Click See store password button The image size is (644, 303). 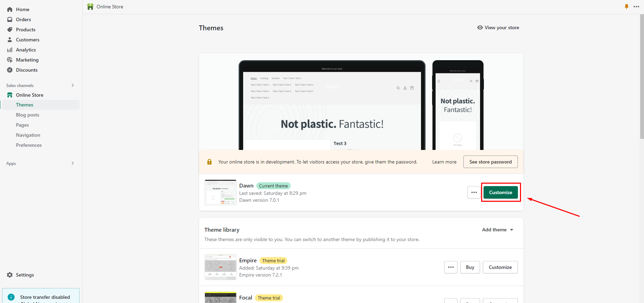coord(490,162)
